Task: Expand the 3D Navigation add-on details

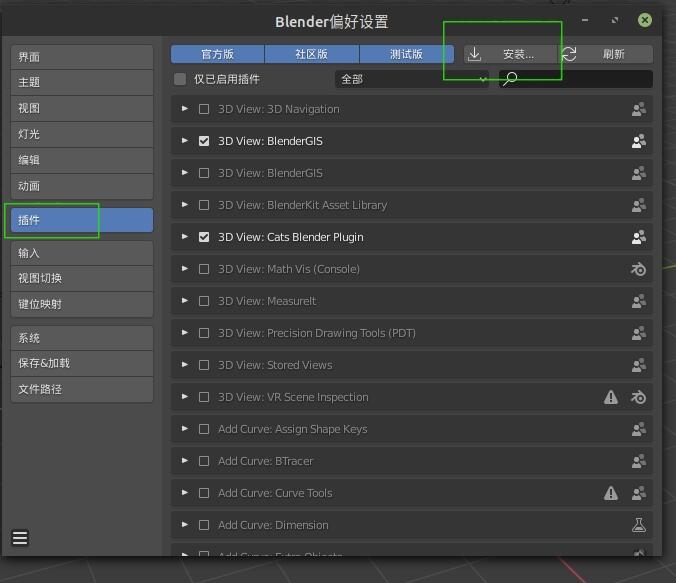Action: tap(185, 109)
